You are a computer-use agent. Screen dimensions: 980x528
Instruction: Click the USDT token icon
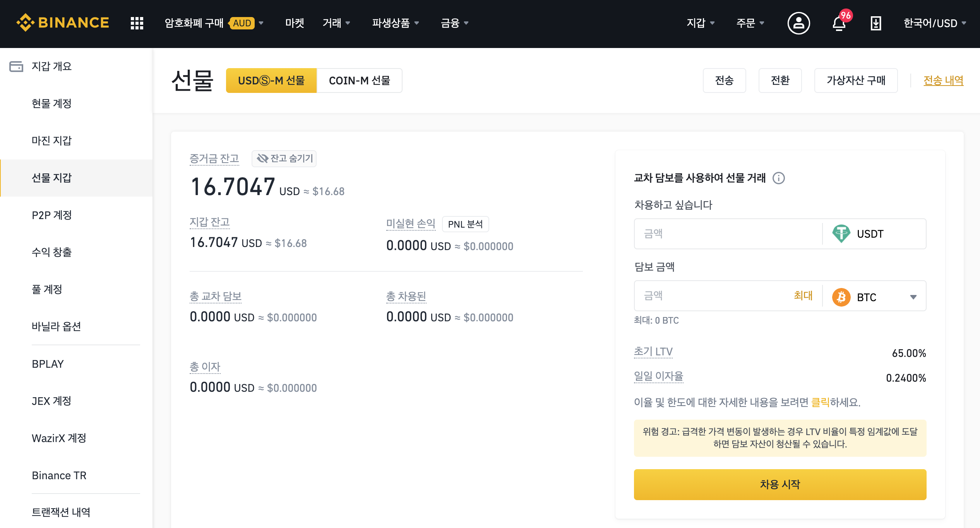tap(842, 233)
